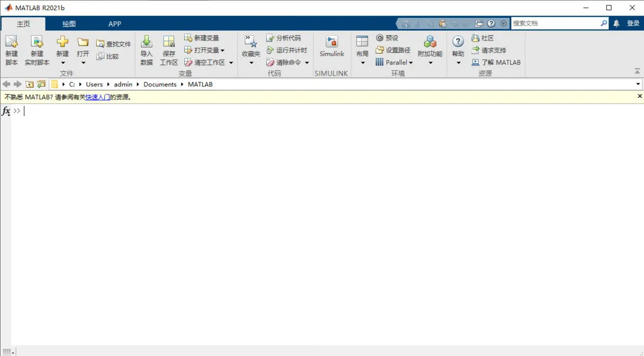Open the 快速入门 link
The height and width of the screenshot is (356, 644).
click(98, 97)
